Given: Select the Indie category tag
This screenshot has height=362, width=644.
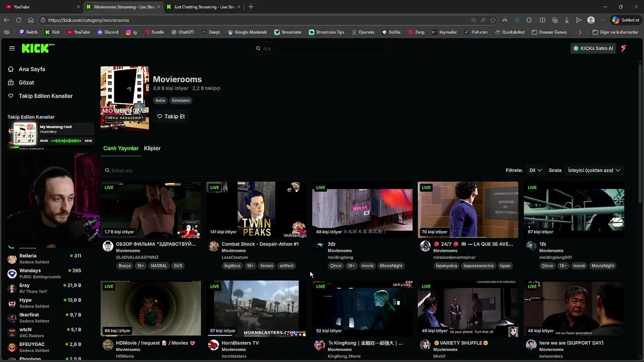Looking at the screenshot, I should tap(160, 101).
